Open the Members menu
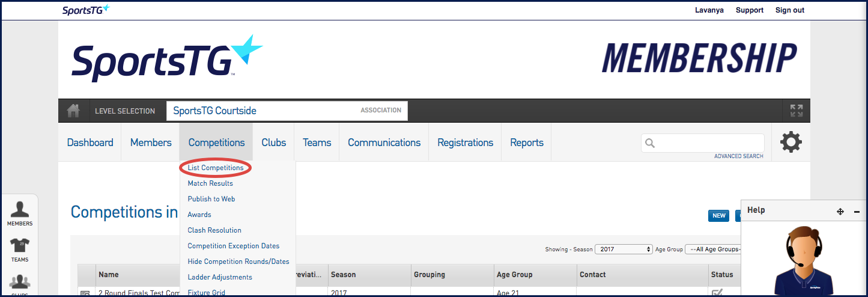This screenshot has height=297, width=868. coord(151,142)
